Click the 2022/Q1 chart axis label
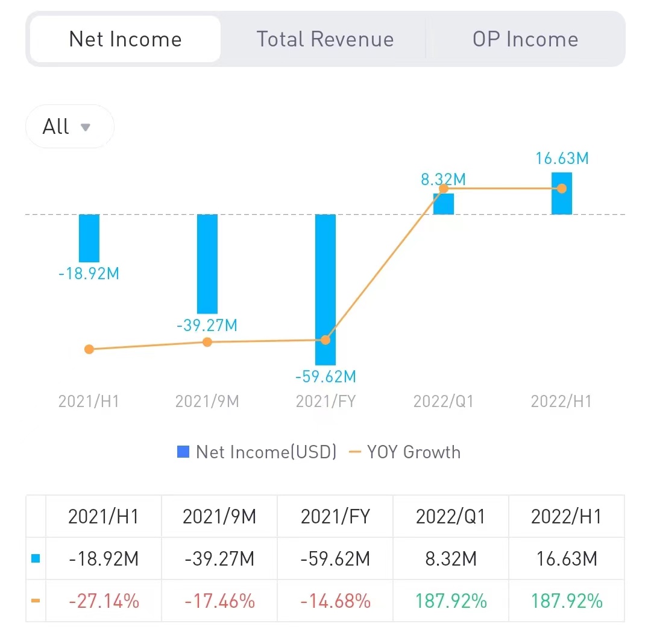651x644 pixels. coord(444,401)
